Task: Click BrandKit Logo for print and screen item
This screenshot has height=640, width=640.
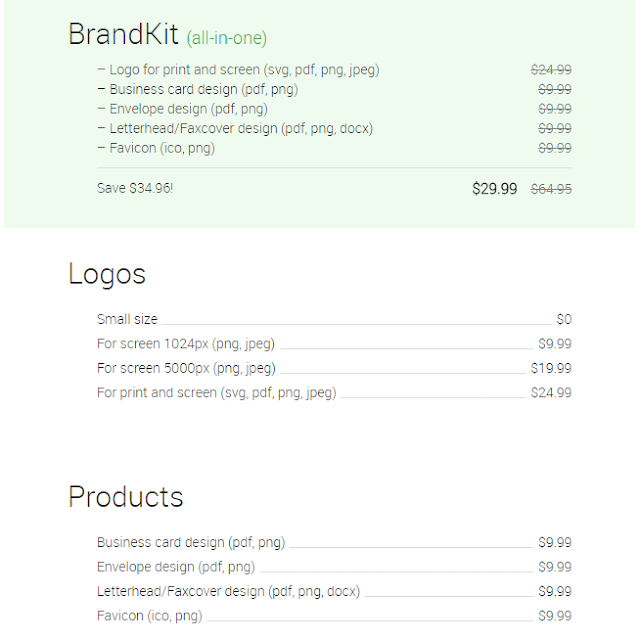Action: 239,70
